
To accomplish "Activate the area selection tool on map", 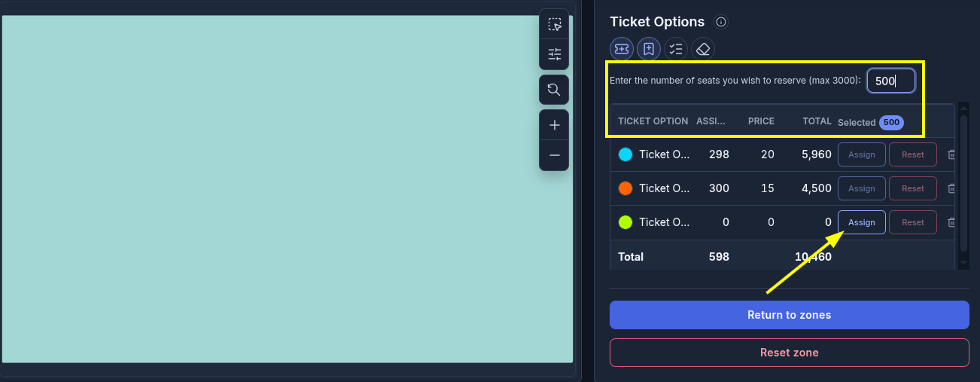I will coord(555,24).
